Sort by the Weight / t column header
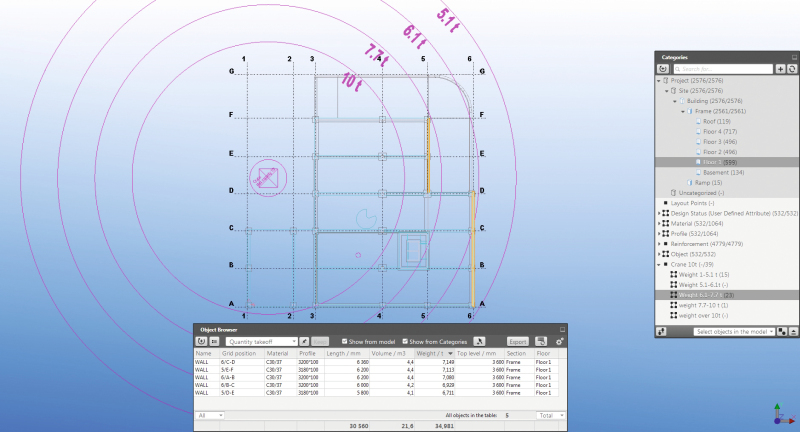Image resolution: width=800 pixels, height=432 pixels. click(435, 353)
